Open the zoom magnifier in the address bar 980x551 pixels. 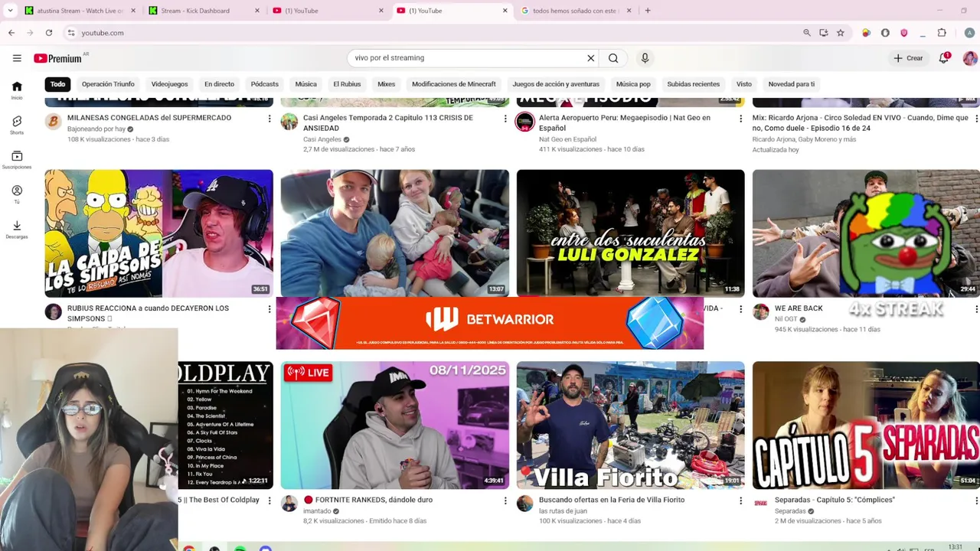coord(807,33)
